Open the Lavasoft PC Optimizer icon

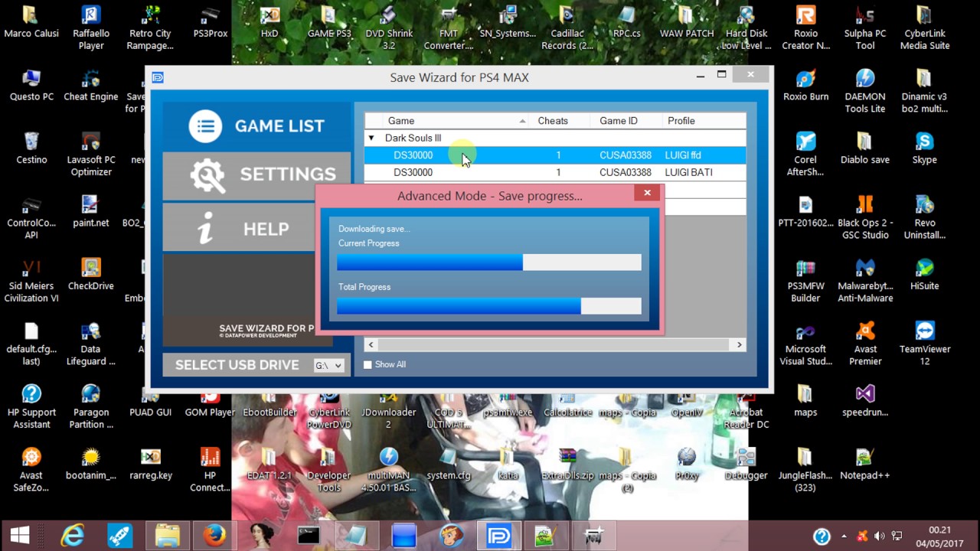[91, 154]
